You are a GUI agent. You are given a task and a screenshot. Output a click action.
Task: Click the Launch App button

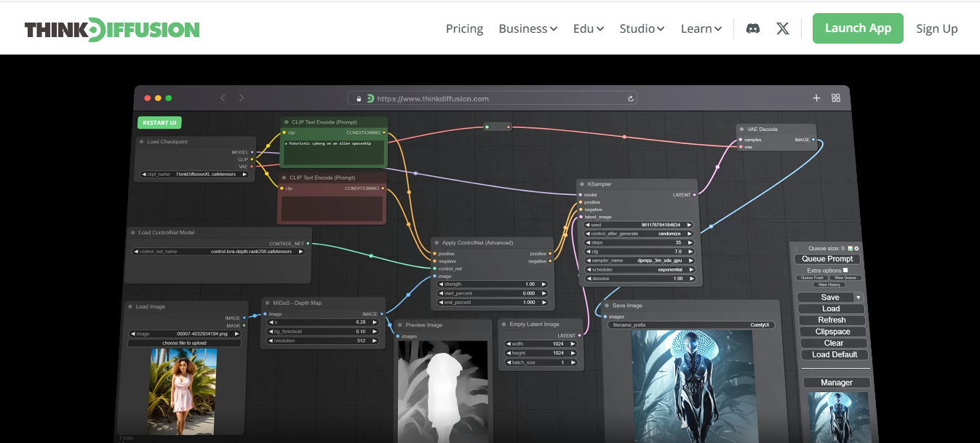tap(858, 28)
